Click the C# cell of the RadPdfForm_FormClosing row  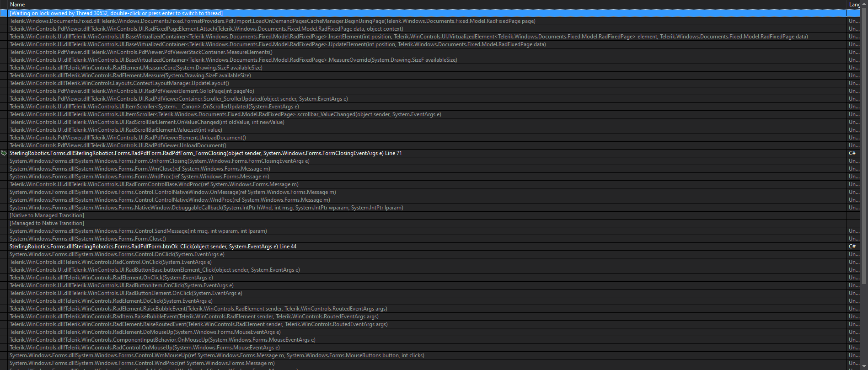852,153
